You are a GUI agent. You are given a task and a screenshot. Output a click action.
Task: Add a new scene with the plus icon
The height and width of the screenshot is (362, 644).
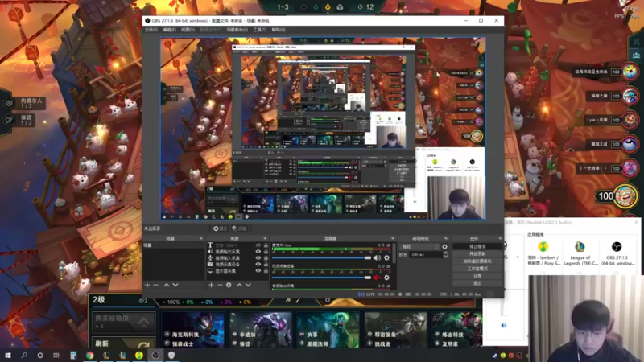pyautogui.click(x=147, y=285)
